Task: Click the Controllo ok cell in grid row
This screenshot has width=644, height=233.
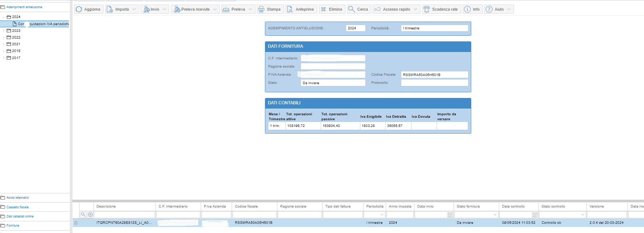Action: [551, 223]
